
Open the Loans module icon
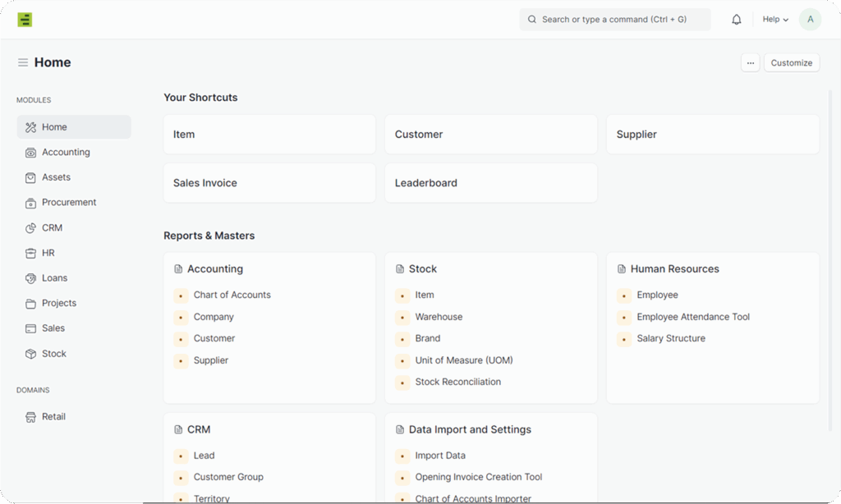tap(30, 278)
